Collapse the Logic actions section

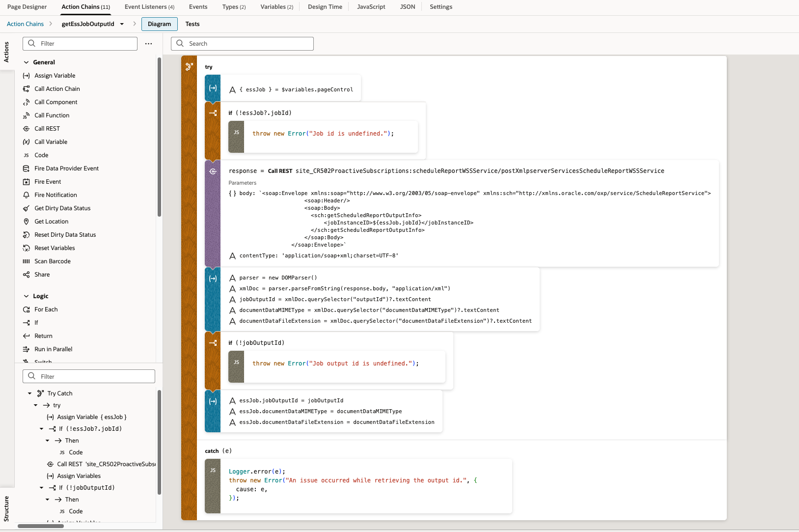[27, 296]
